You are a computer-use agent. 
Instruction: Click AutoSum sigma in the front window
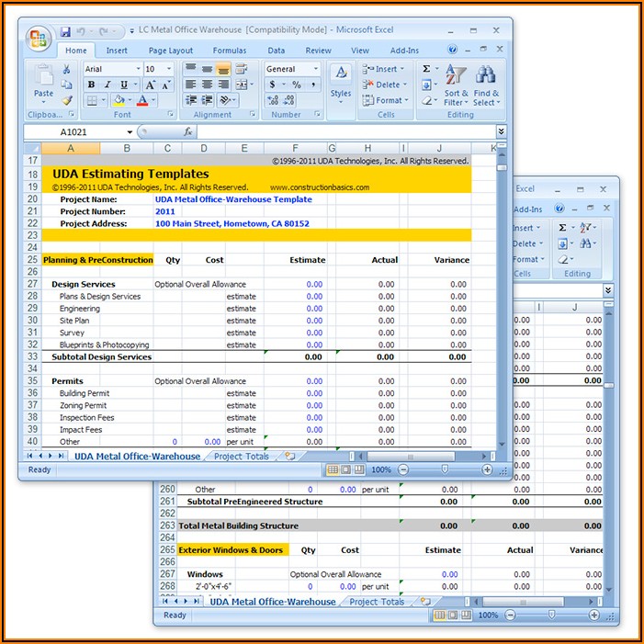(426, 69)
